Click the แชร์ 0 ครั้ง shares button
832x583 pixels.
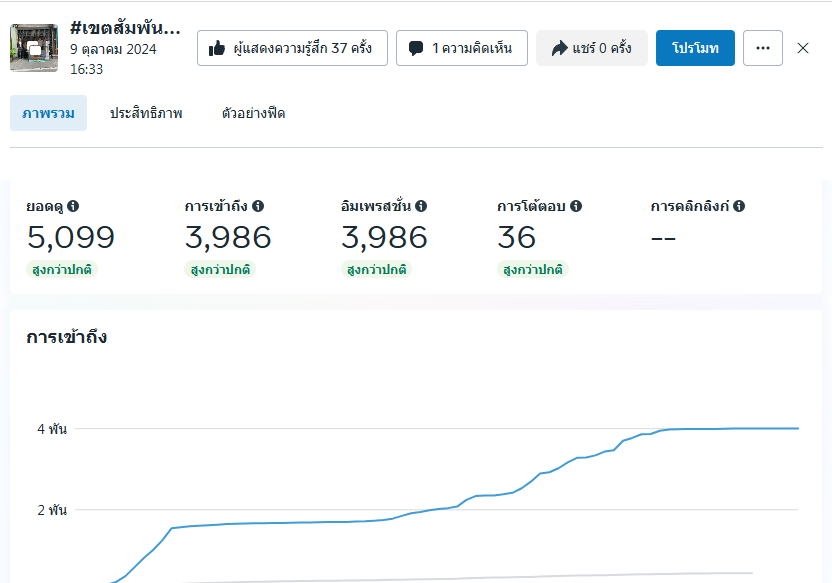(592, 48)
